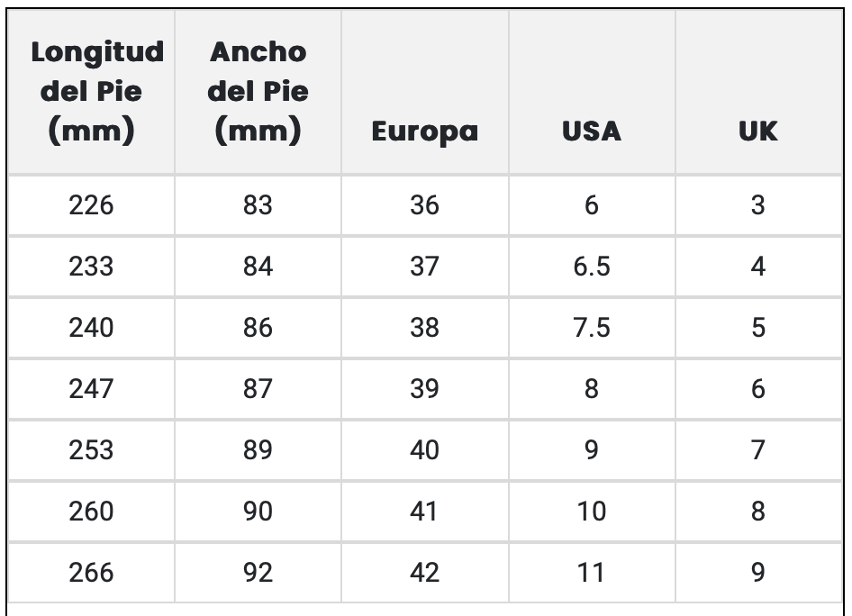852x616 pixels.
Task: Select Europa size 36 cell
Action: [x=424, y=205]
